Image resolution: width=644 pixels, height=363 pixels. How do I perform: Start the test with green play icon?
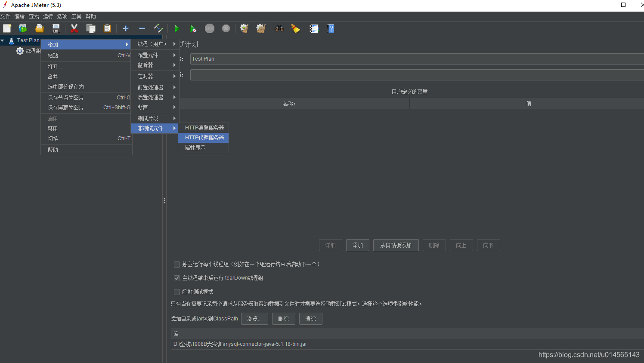pyautogui.click(x=176, y=28)
